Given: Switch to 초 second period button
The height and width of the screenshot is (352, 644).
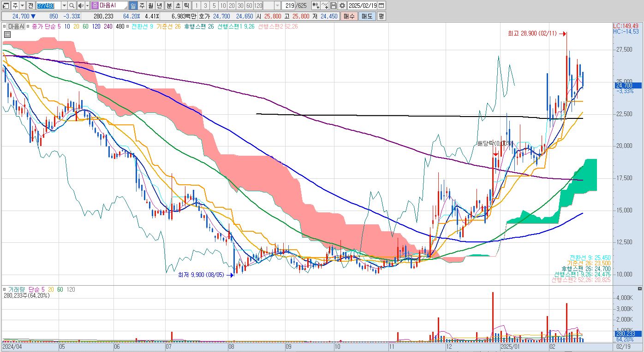Looking at the screenshot, I should 178,6.
